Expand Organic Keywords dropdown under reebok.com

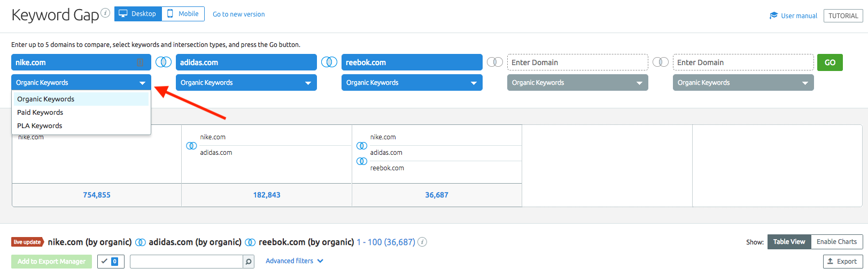412,83
